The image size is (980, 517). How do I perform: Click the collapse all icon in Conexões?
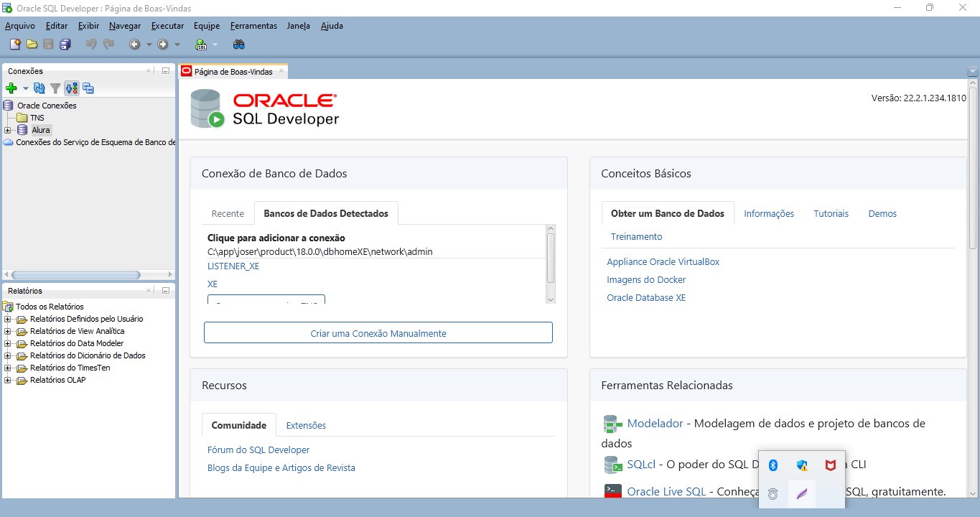[88, 88]
